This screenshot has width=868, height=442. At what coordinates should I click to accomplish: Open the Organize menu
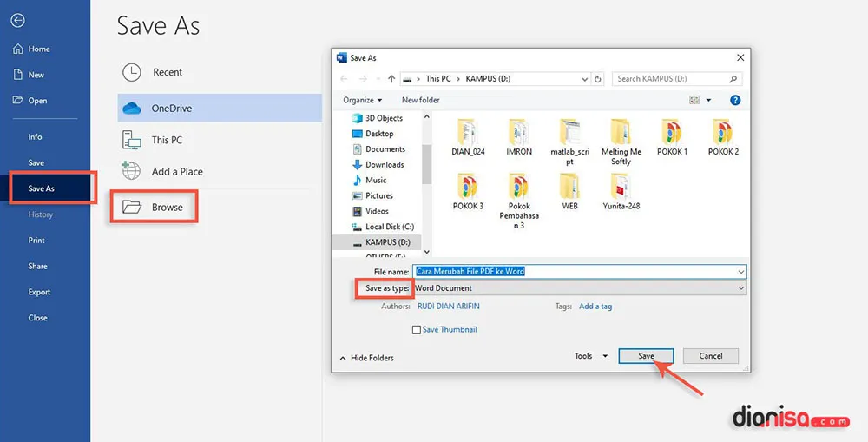click(x=362, y=100)
